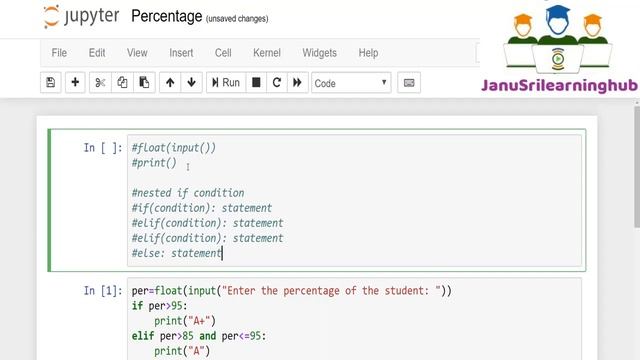Open the Edit menu

97,53
